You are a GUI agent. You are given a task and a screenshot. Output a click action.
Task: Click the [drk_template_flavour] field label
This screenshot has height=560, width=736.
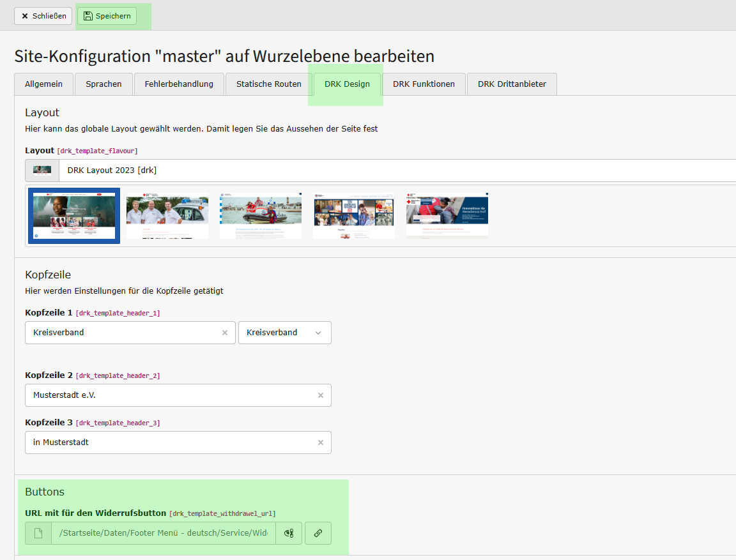click(97, 151)
